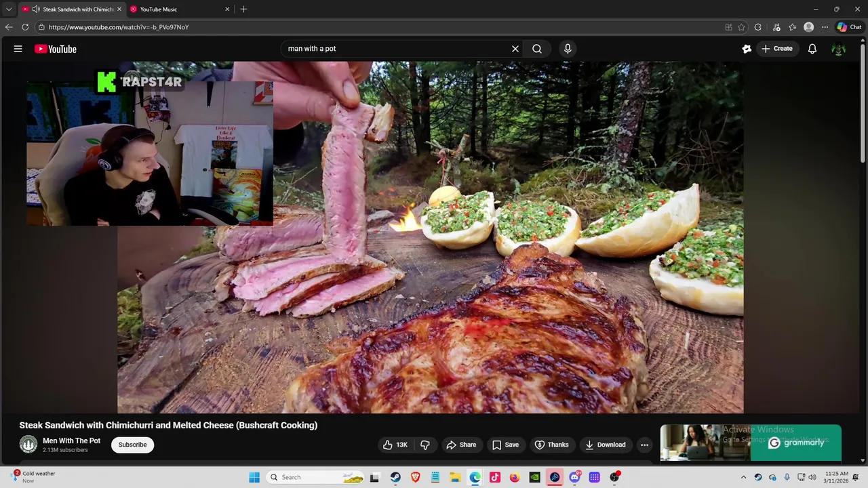Open the volume control in system tray

(x=812, y=477)
